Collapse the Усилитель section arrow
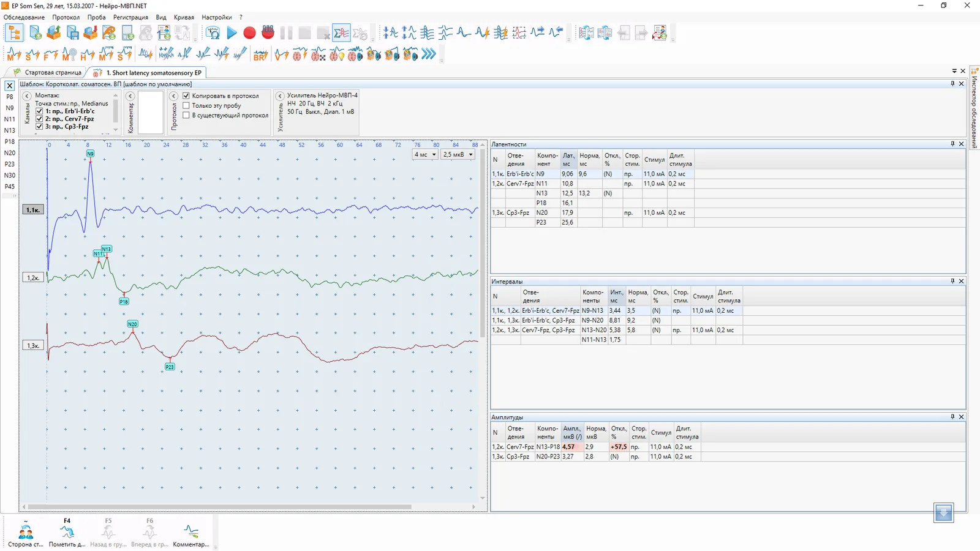The height and width of the screenshot is (551, 980). tap(280, 96)
